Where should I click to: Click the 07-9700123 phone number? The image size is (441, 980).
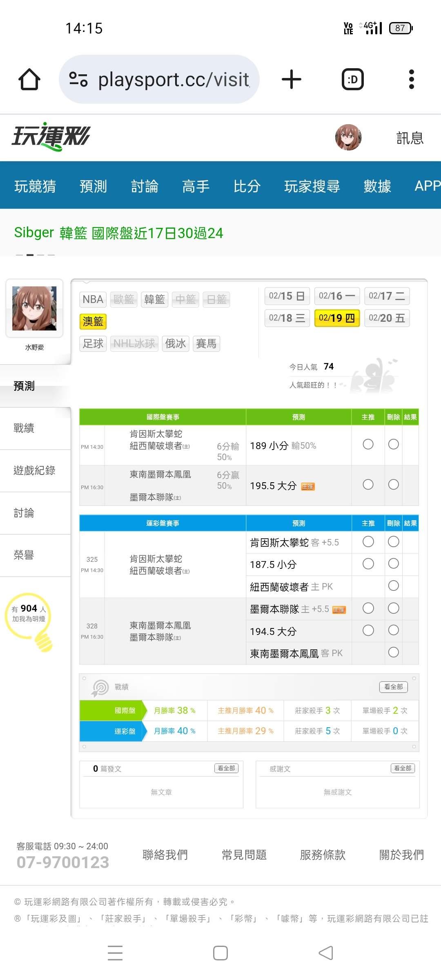[x=63, y=862]
